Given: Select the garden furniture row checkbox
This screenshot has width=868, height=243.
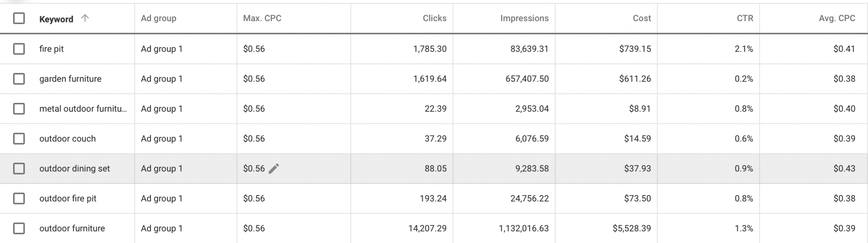Looking at the screenshot, I should coord(19,79).
